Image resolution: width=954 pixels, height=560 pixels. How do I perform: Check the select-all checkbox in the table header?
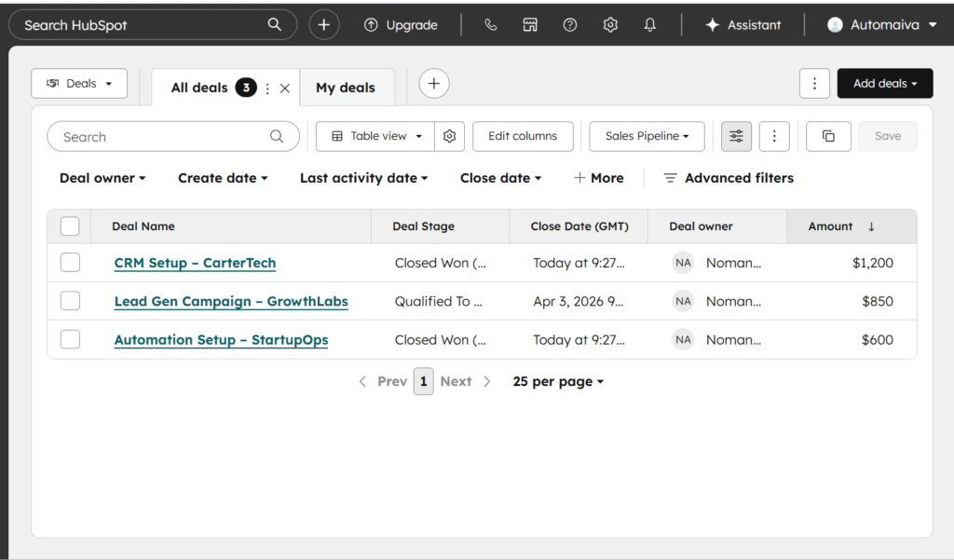pyautogui.click(x=70, y=225)
